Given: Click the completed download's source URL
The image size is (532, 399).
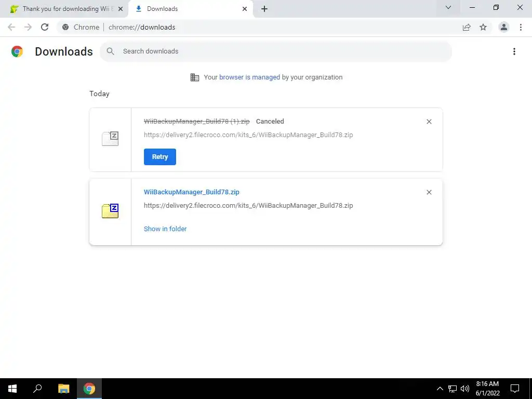Looking at the screenshot, I should tap(248, 206).
